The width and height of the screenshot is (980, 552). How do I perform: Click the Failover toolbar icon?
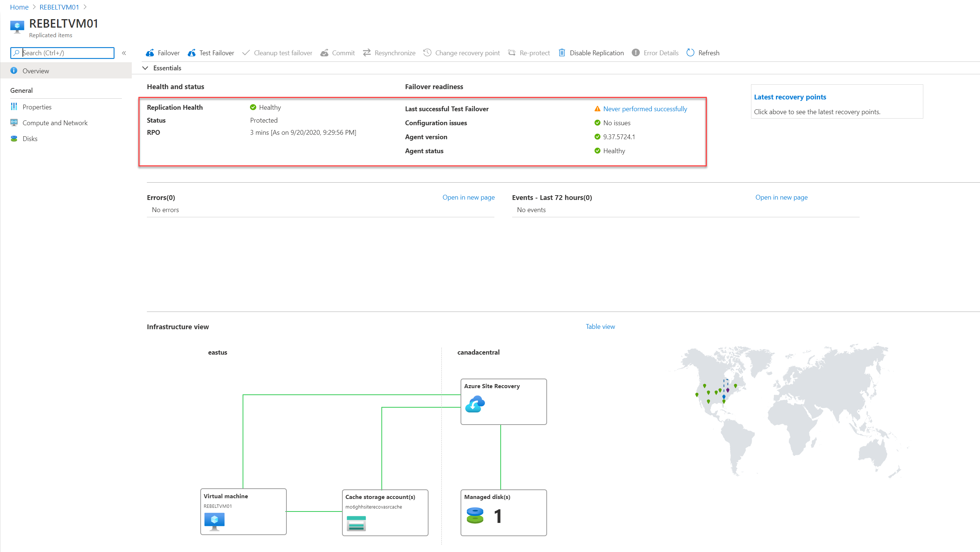150,53
